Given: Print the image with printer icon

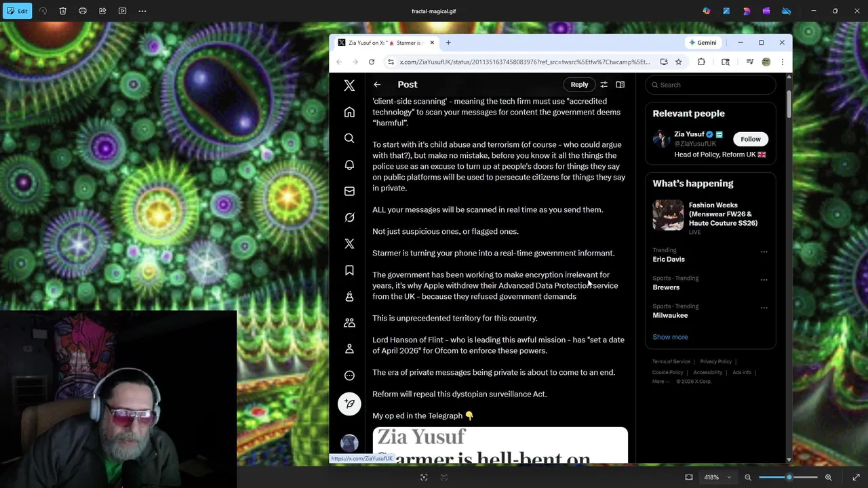Looking at the screenshot, I should pos(83,11).
